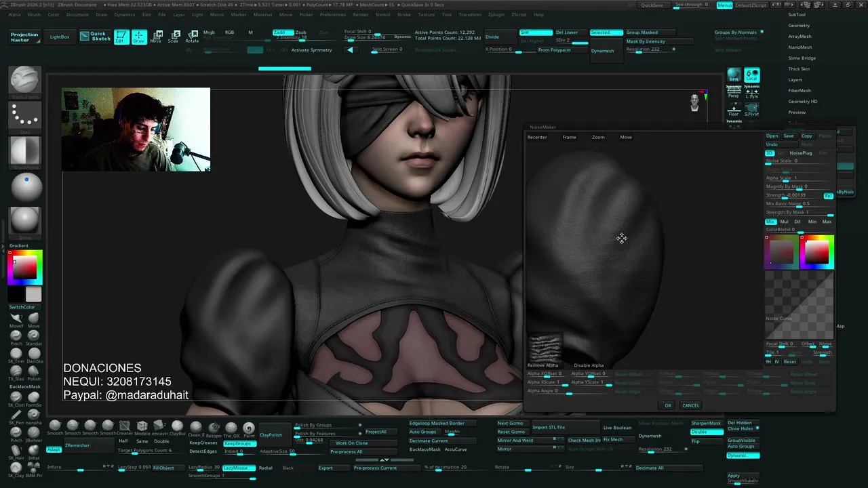The height and width of the screenshot is (488, 868).
Task: Open Projection Master
Action: [25, 37]
